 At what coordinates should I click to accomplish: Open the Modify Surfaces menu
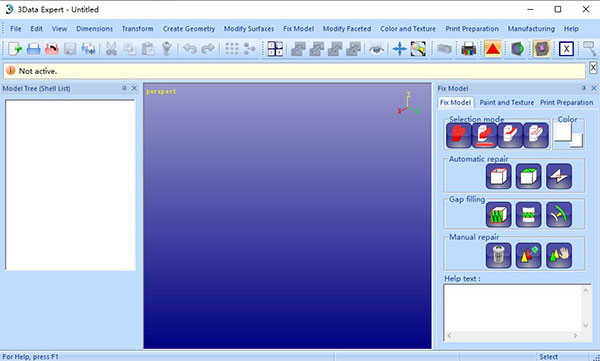[249, 29]
